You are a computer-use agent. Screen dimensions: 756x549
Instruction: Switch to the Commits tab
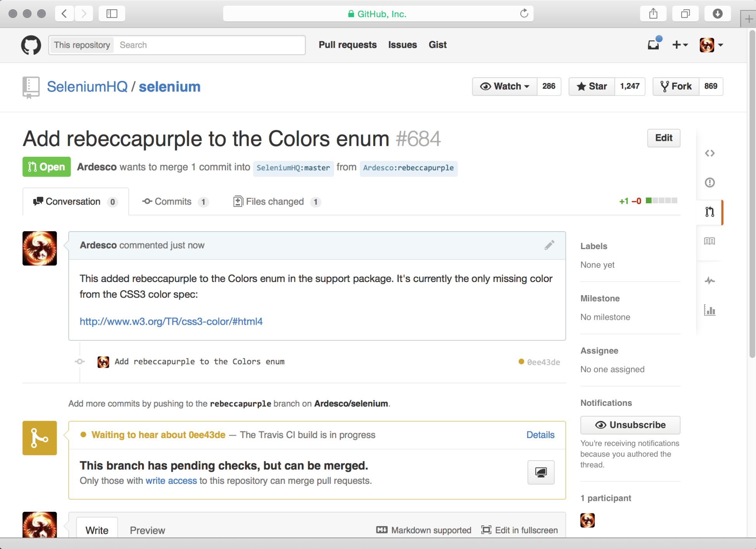click(x=176, y=202)
